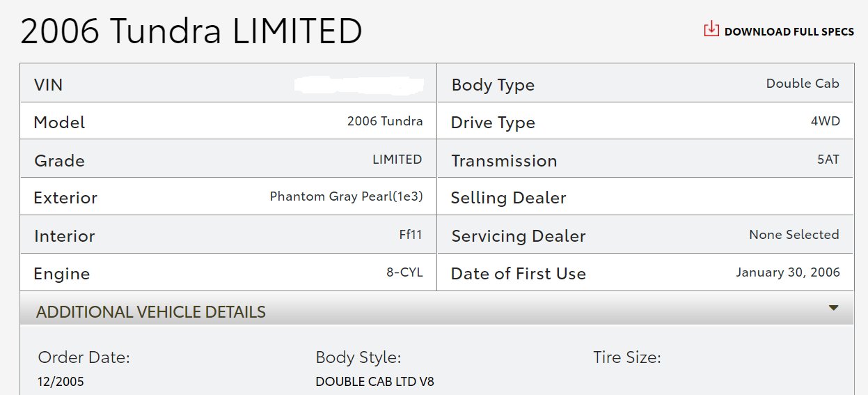Click the Model 2006 Tundra value
This screenshot has height=395, width=868.
pos(385,121)
